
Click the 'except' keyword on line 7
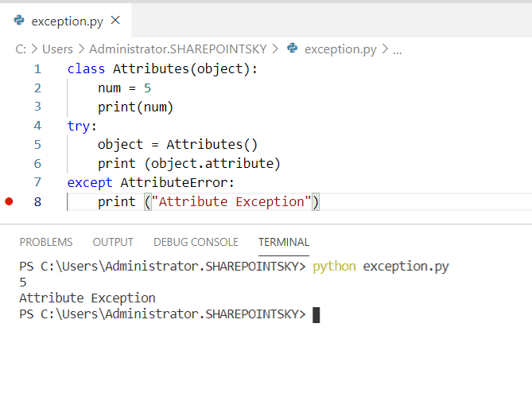pos(90,183)
